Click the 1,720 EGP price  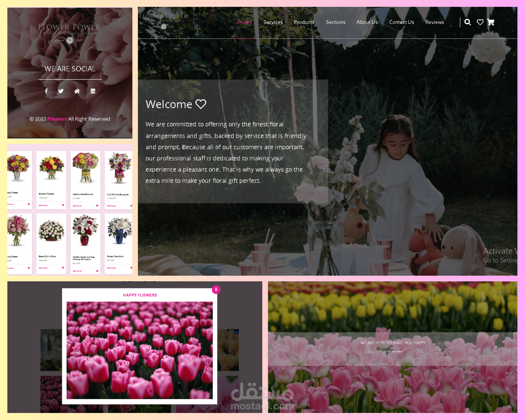point(111,198)
